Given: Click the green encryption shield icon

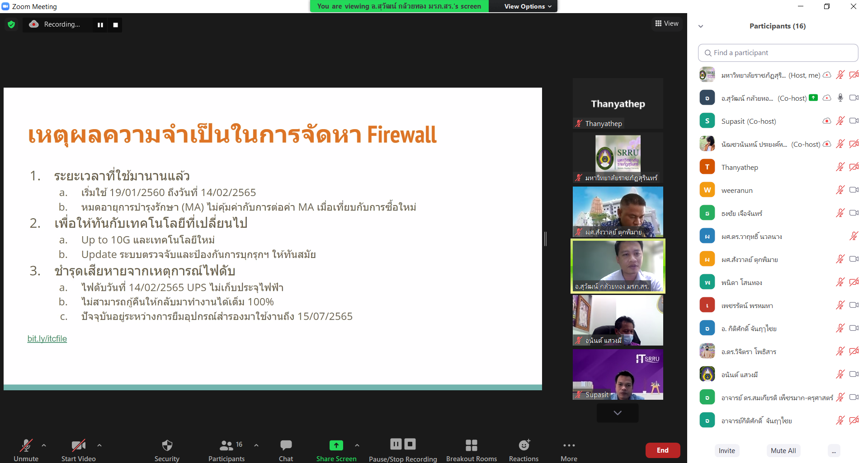Looking at the screenshot, I should 11,24.
